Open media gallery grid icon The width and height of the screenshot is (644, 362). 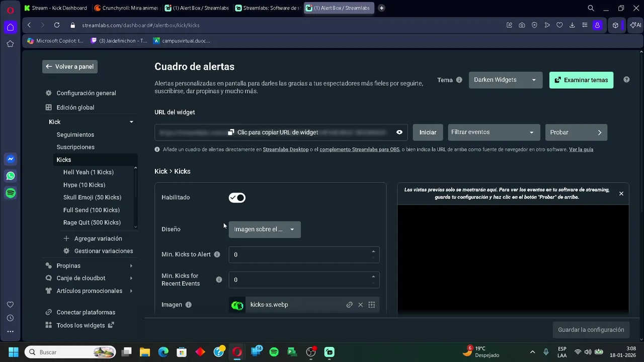tap(372, 305)
